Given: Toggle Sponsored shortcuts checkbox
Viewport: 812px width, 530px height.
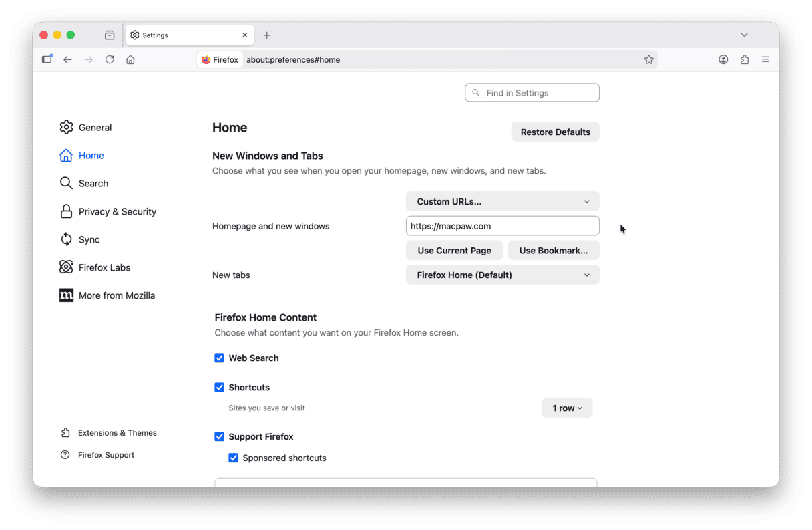Looking at the screenshot, I should [233, 458].
